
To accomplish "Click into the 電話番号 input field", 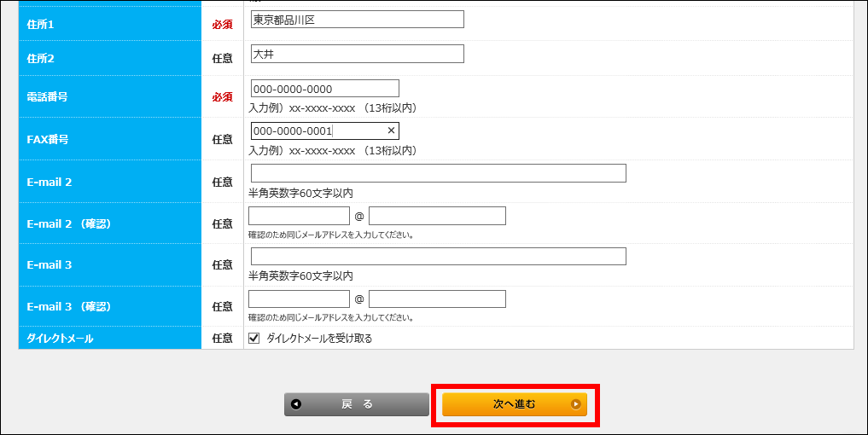I will (x=324, y=89).
